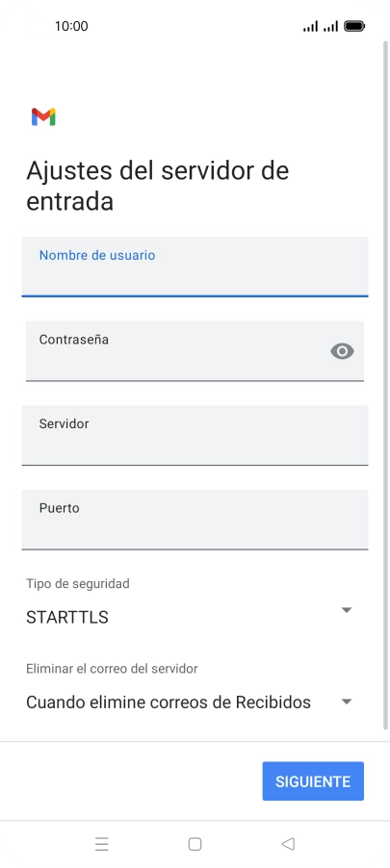
Task: Focus the Servidor input field
Action: 195,435
